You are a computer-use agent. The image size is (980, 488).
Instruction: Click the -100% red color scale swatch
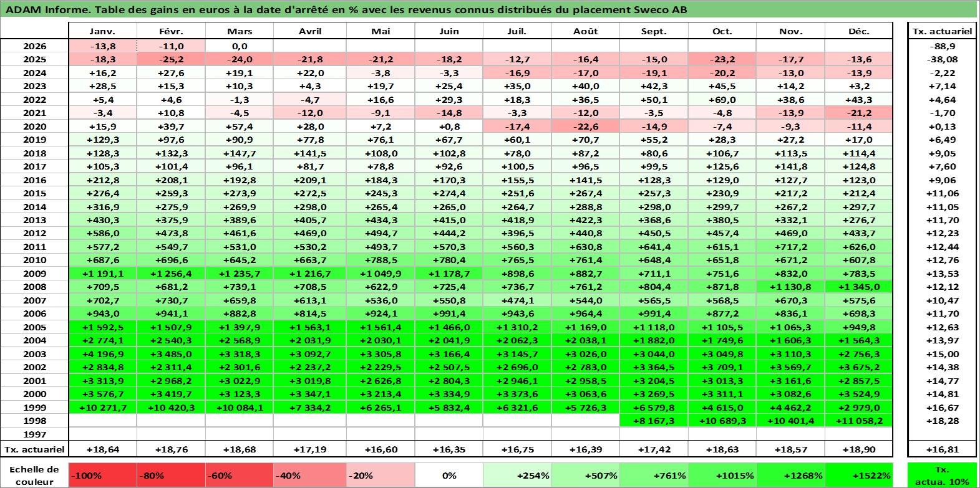tap(102, 475)
